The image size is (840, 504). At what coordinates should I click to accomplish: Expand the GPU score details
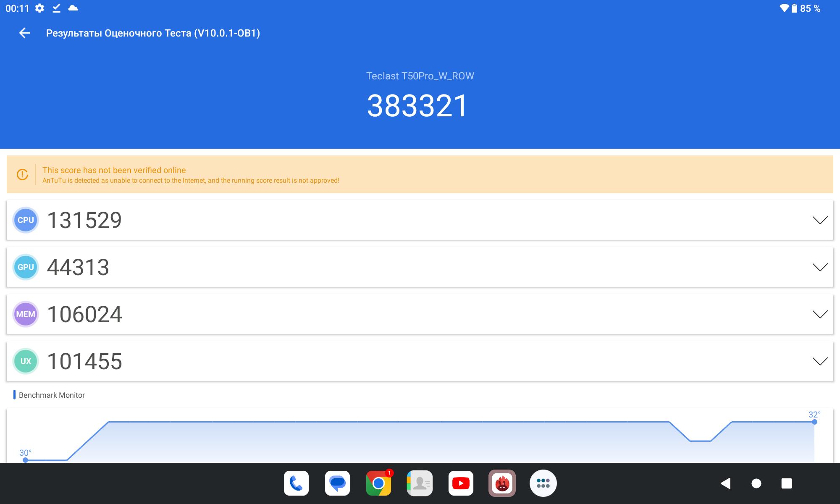pyautogui.click(x=820, y=267)
